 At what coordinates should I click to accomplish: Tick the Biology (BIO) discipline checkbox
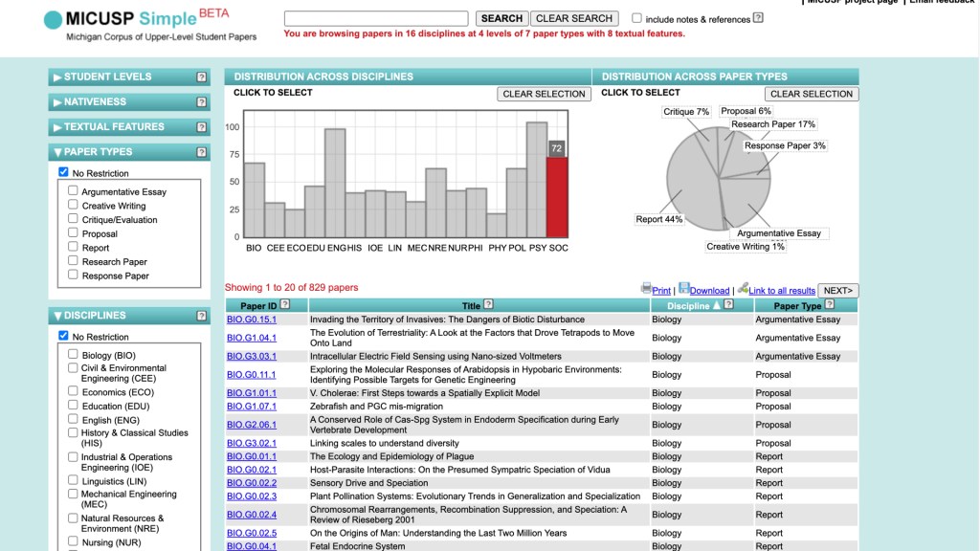74,355
